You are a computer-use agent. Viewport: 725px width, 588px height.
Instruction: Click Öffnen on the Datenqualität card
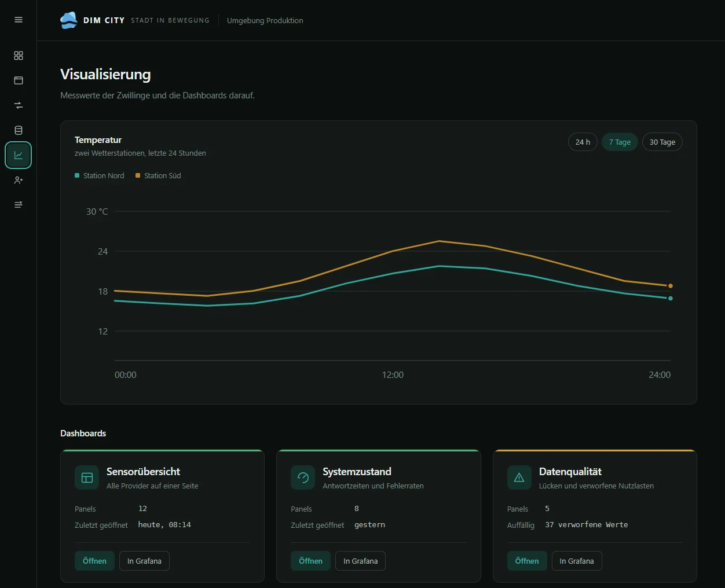527,561
